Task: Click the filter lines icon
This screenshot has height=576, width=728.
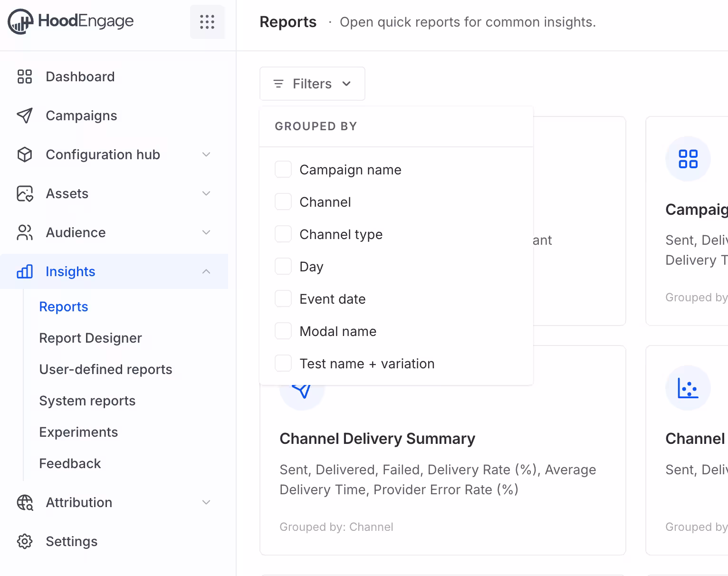Action: (278, 84)
